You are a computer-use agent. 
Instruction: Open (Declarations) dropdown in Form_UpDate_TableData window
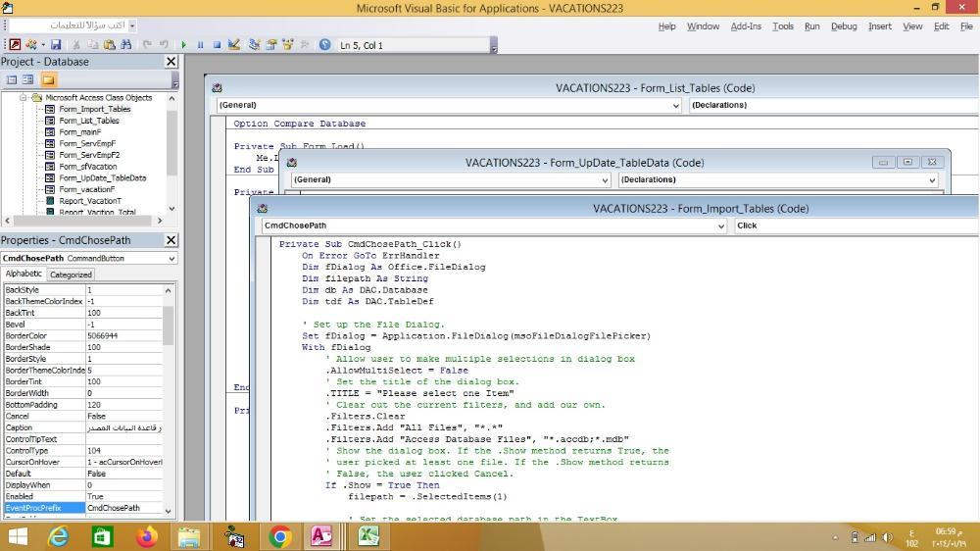point(932,180)
